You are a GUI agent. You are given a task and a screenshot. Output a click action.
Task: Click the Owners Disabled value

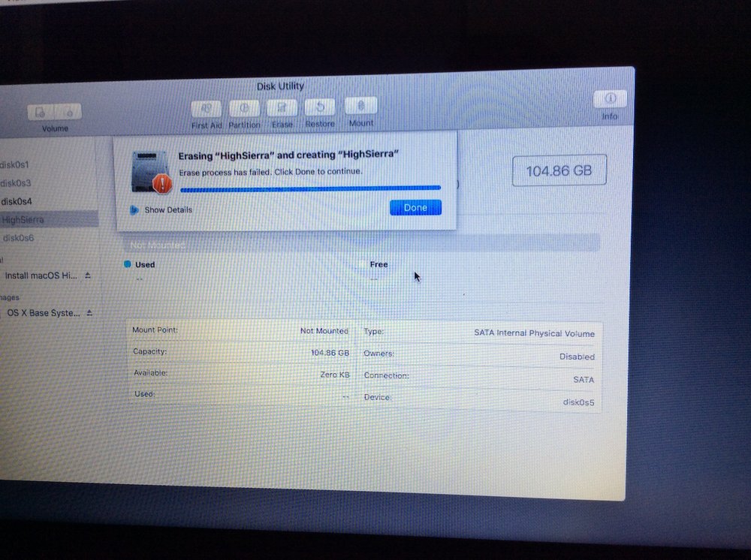pyautogui.click(x=577, y=357)
